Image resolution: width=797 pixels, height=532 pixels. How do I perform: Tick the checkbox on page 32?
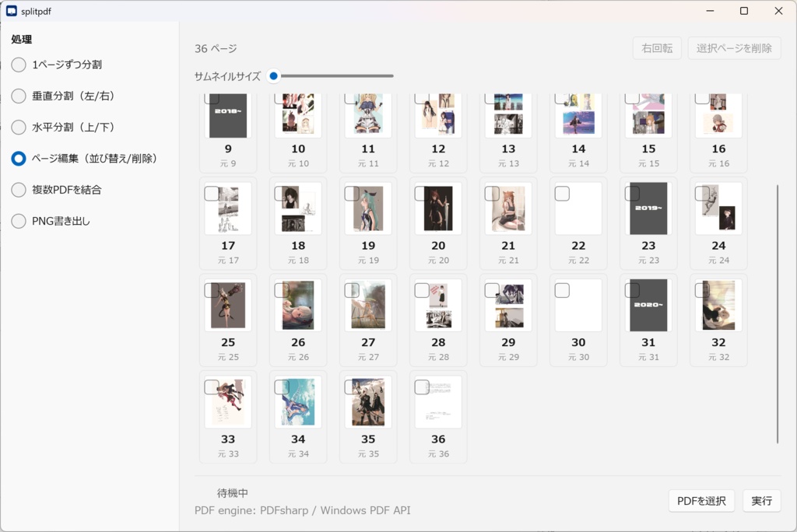click(x=703, y=291)
